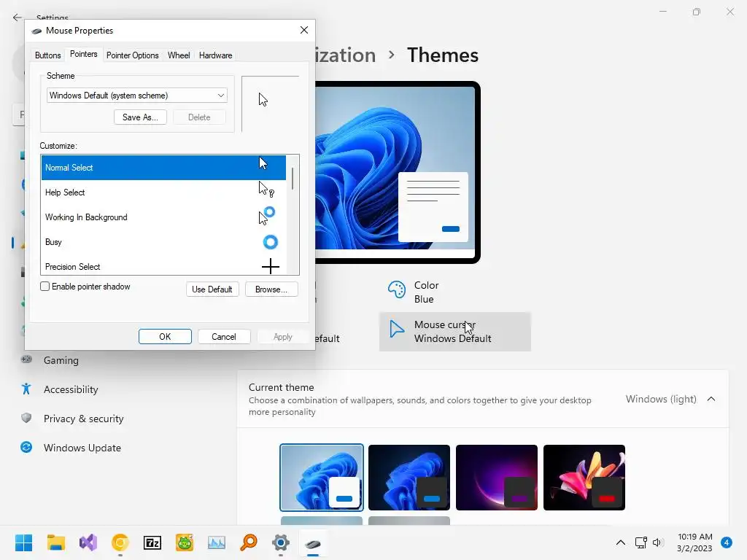Cancel the Mouse Properties dialog
The image size is (747, 560).
tap(224, 337)
